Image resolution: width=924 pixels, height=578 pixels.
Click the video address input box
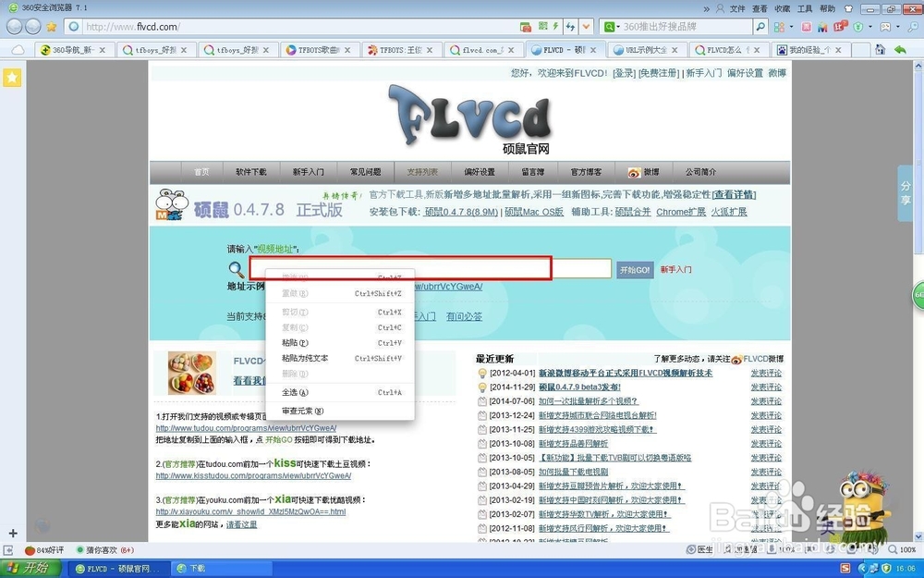(431, 268)
